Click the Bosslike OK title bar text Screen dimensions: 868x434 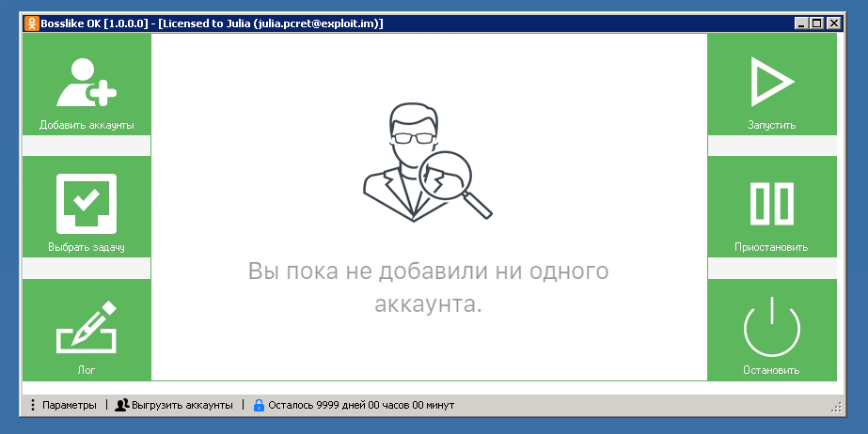click(212, 23)
